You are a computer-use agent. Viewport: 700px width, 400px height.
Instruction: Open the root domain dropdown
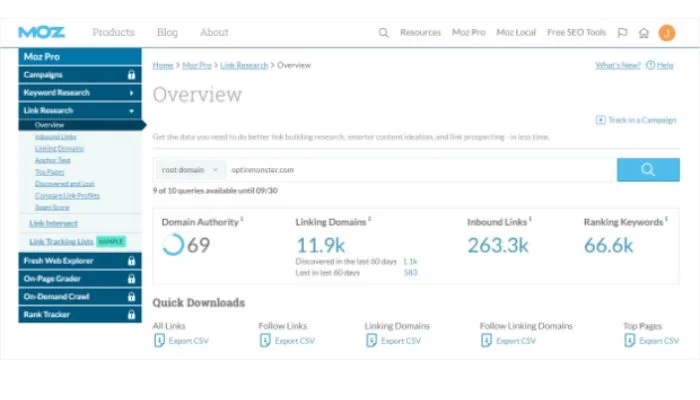pos(190,170)
